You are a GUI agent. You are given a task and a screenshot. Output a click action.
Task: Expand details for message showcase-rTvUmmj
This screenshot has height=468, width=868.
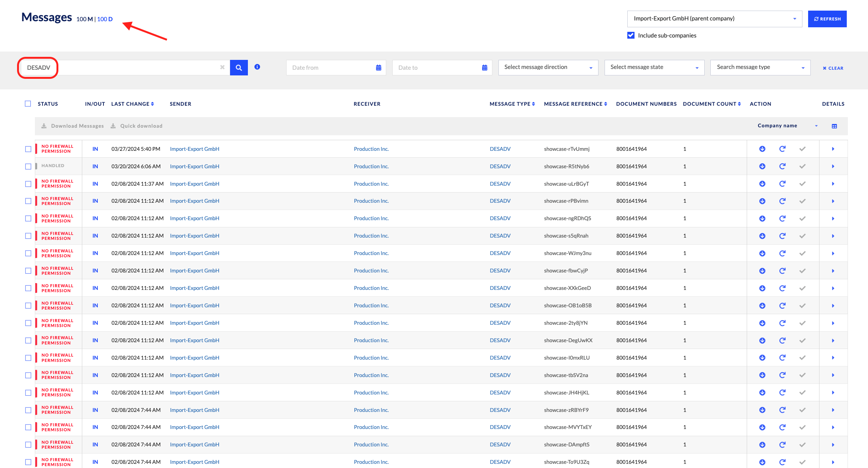(833, 149)
